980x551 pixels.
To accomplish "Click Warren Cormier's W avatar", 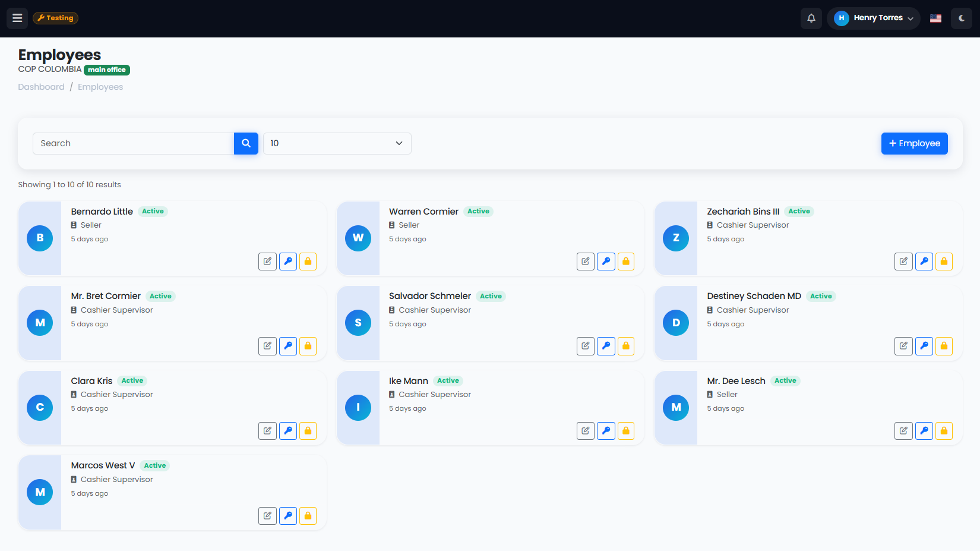I will point(358,238).
